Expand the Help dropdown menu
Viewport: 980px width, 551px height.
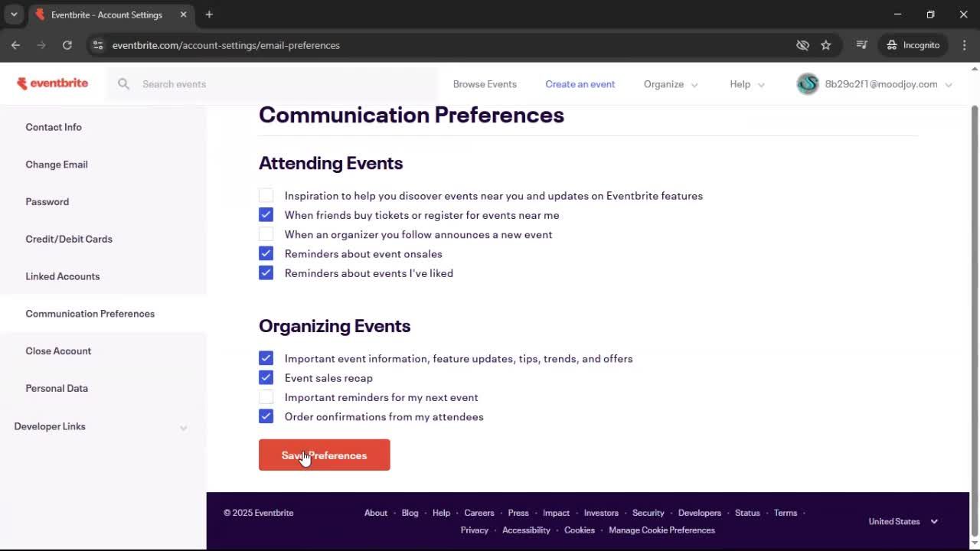(747, 84)
